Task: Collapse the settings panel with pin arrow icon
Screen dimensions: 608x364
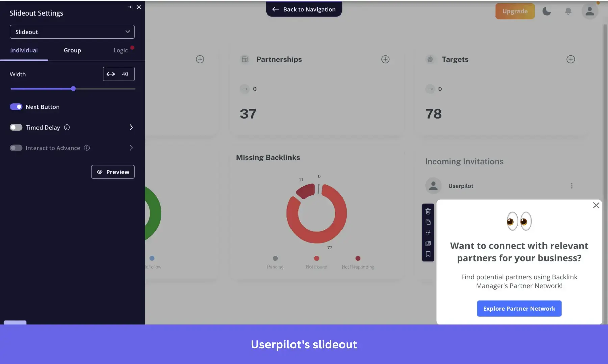Action: [x=130, y=7]
